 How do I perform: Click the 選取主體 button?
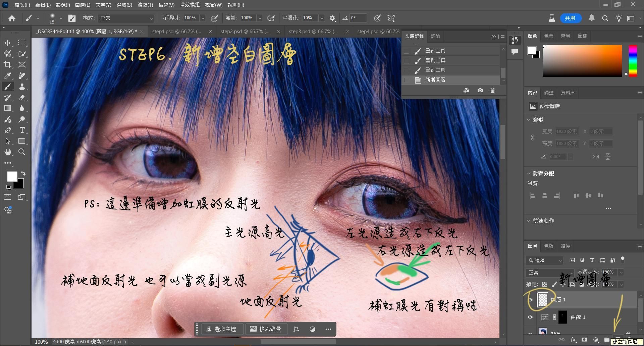(221, 329)
